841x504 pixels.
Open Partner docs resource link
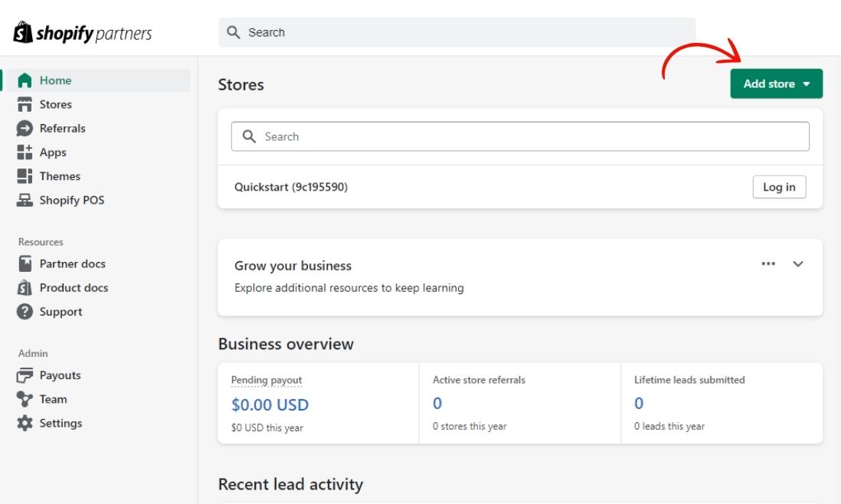(x=73, y=263)
